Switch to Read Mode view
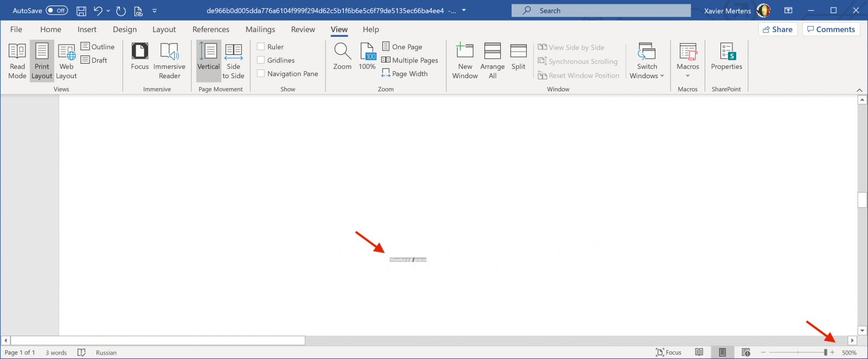Screen dimensions: 868x359 17,61
